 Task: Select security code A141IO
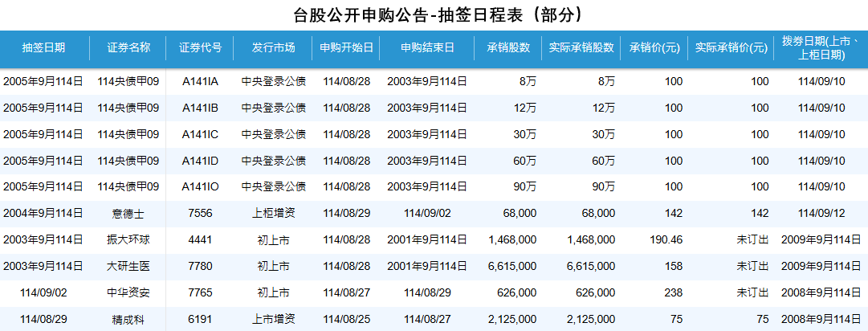click(x=201, y=187)
